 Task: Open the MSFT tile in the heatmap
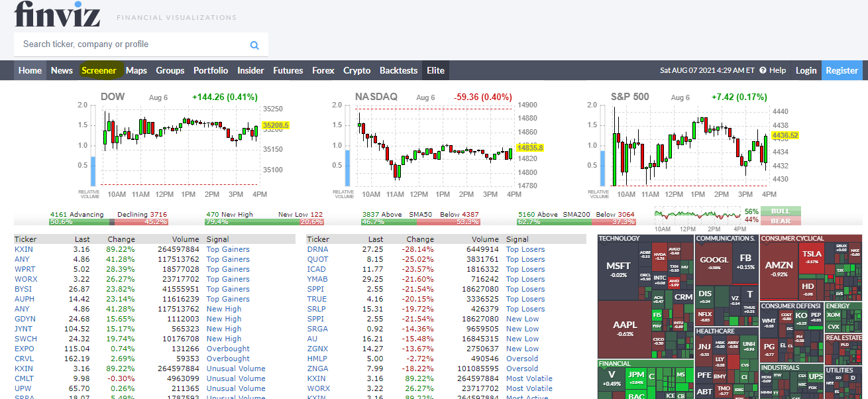point(618,270)
